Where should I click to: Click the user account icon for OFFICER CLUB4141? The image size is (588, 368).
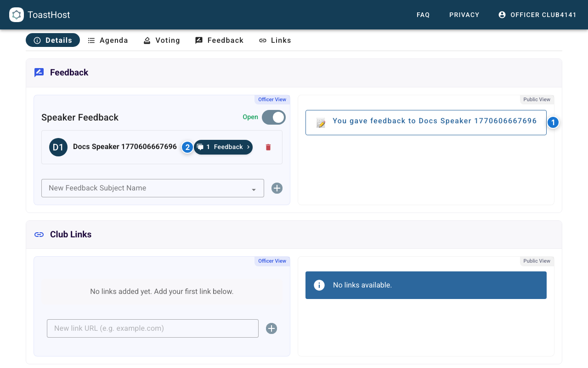pos(502,15)
